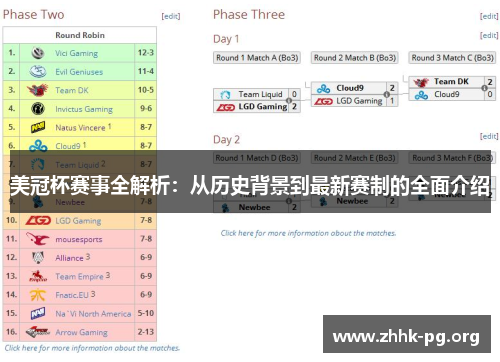Image resolution: width=500 pixels, height=362 pixels.
Task: Click the mousesports logo
Action: 38,239
